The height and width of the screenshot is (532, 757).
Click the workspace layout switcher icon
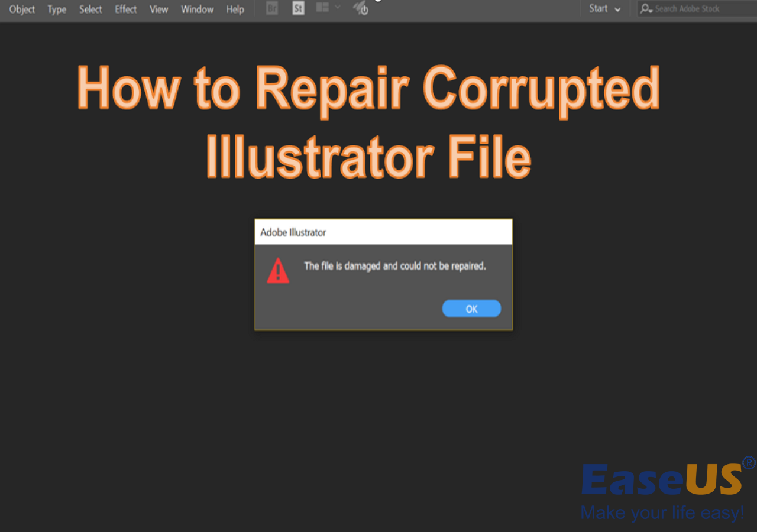pyautogui.click(x=322, y=8)
